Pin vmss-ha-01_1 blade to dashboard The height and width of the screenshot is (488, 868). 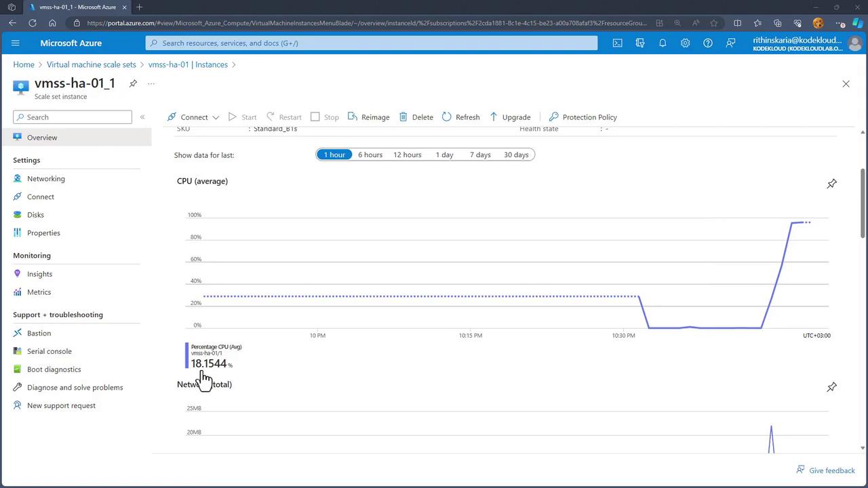[133, 83]
